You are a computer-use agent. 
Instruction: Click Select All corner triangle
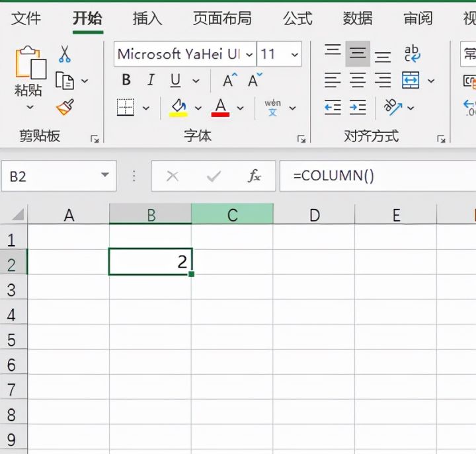[18, 214]
